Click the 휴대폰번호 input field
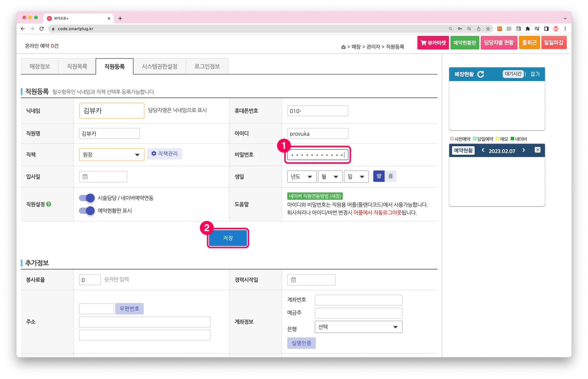588x379 pixels. coord(318,111)
